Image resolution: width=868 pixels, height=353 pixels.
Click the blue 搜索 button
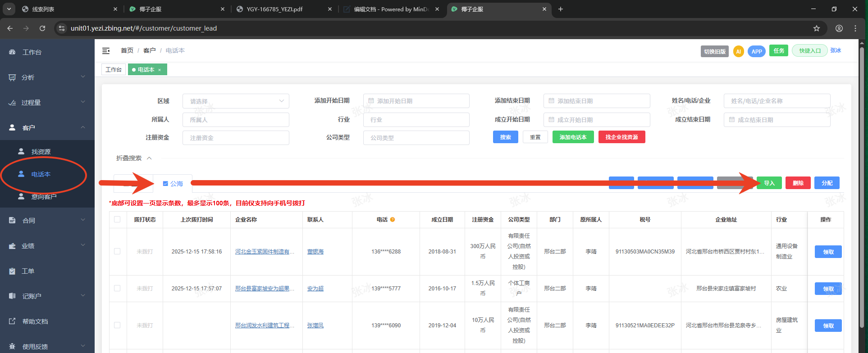point(505,137)
